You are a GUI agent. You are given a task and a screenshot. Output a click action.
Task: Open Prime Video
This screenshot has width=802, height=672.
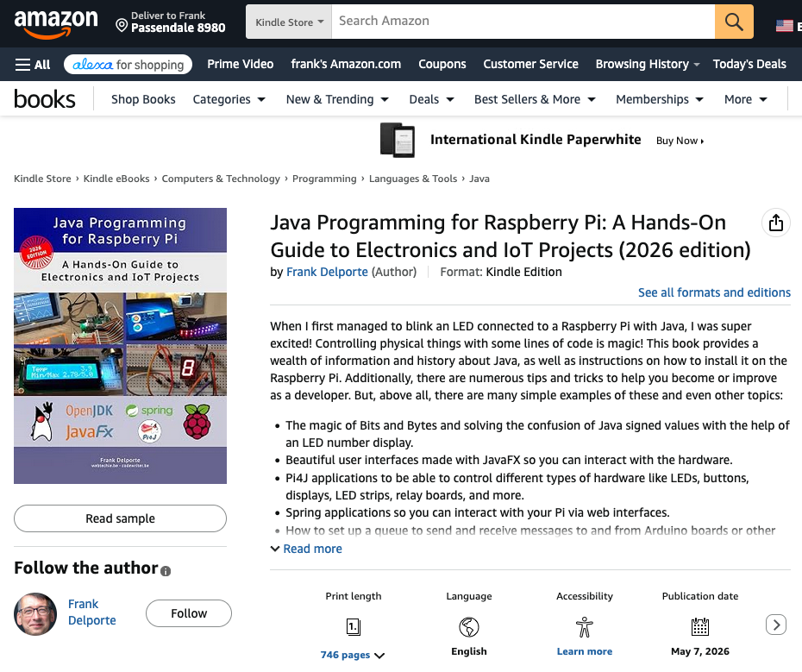tap(240, 64)
